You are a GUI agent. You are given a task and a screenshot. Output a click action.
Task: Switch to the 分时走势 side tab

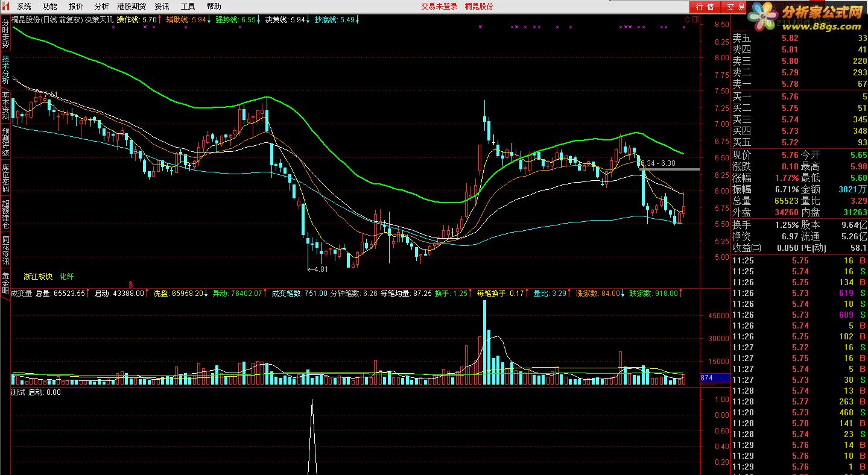coord(5,34)
